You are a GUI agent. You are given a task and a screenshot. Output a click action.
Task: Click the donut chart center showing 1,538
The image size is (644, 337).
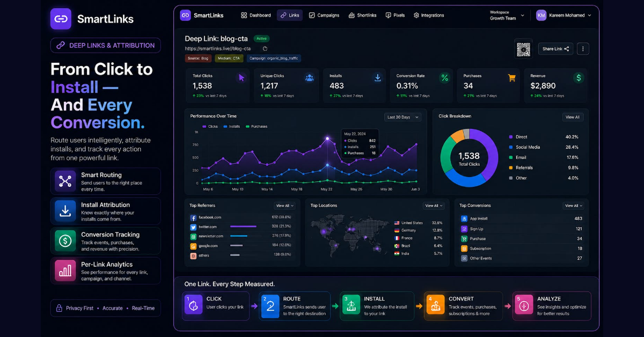[x=469, y=158]
